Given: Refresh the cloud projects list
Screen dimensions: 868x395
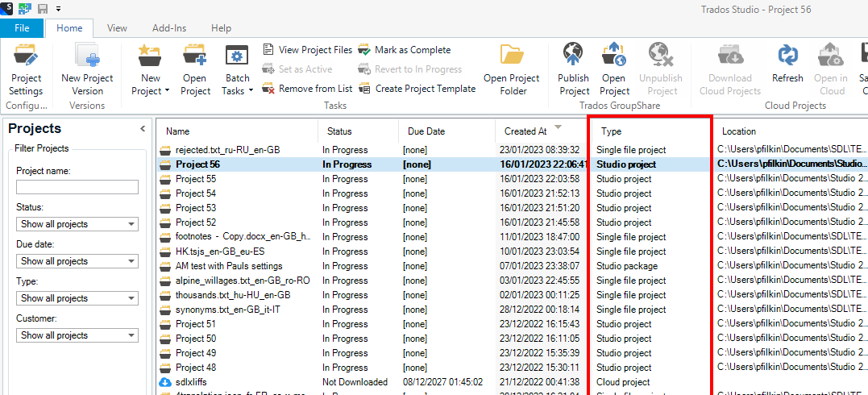Looking at the screenshot, I should tap(787, 64).
